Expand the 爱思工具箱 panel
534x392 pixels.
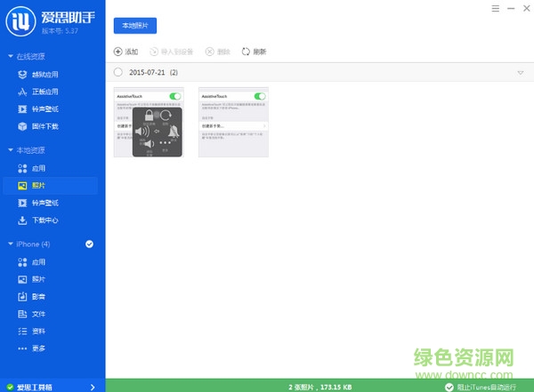[x=93, y=387]
